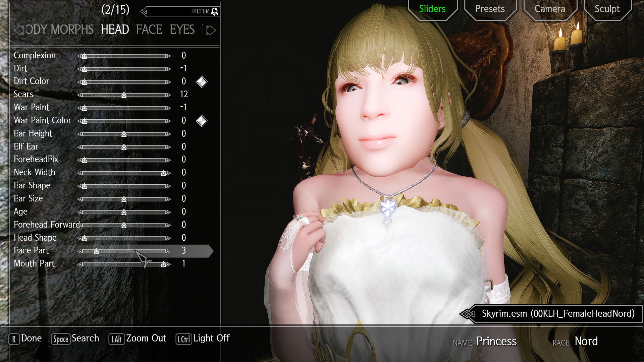Click the Scars value 12

(x=184, y=95)
